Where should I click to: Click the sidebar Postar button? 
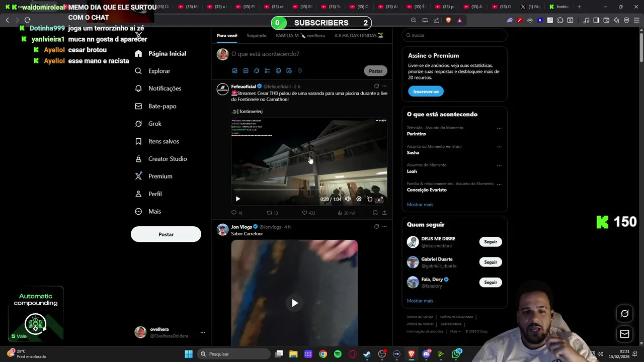(166, 234)
